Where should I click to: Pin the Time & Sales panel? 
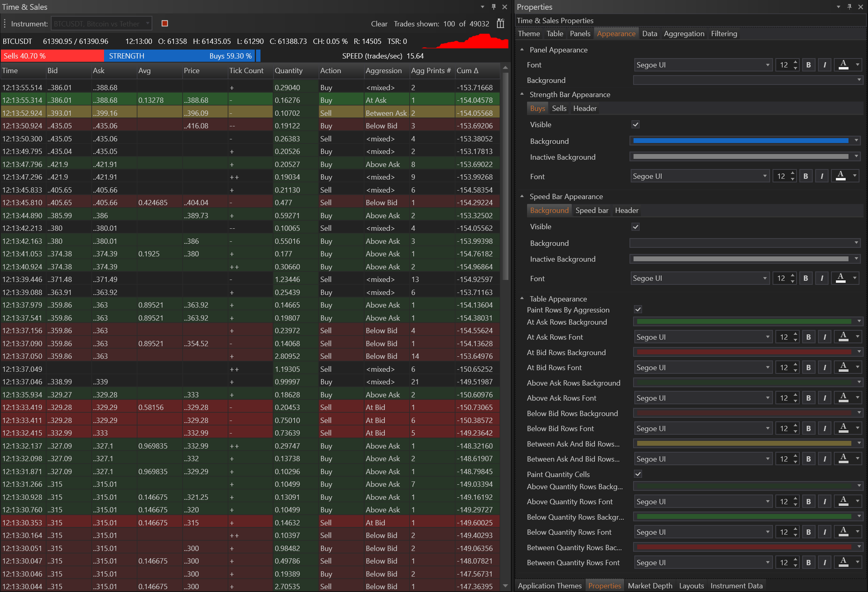click(x=494, y=7)
